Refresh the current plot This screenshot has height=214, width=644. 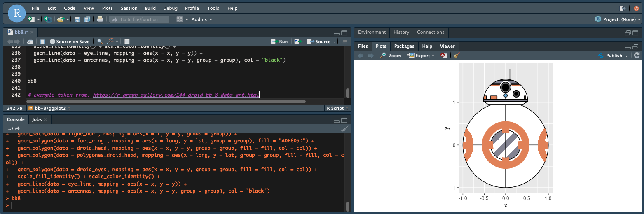(637, 55)
